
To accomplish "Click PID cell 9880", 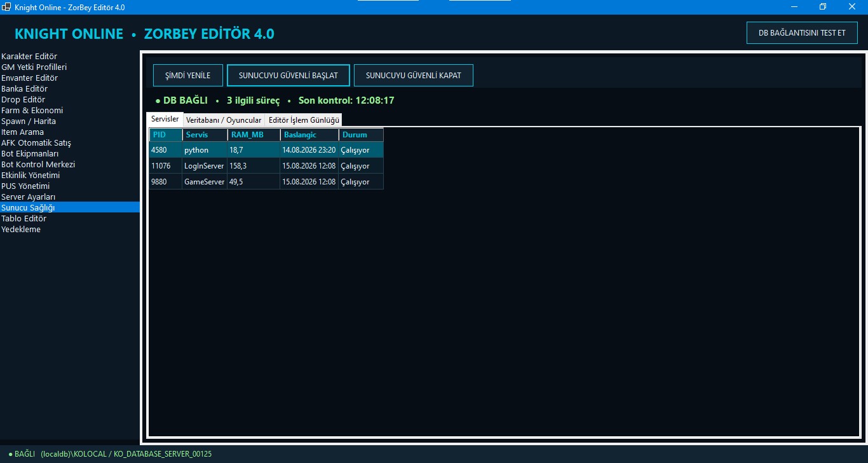I will 166,182.
